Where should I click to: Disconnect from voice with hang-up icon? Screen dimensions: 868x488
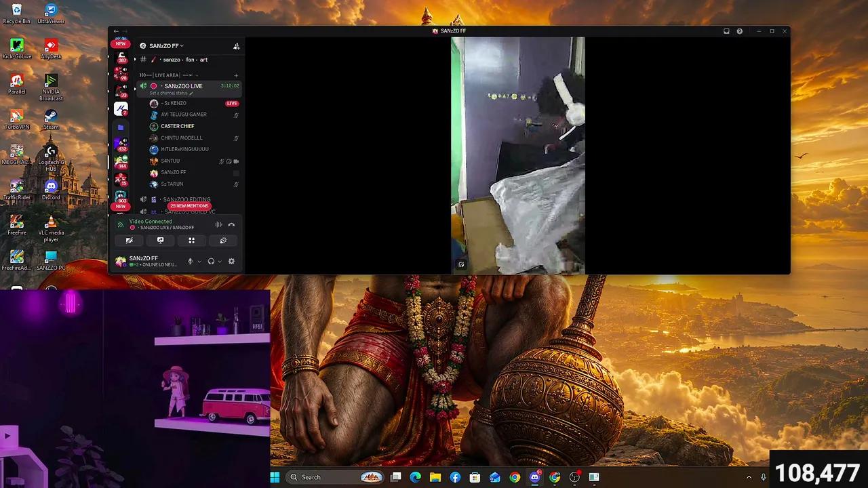(x=231, y=224)
